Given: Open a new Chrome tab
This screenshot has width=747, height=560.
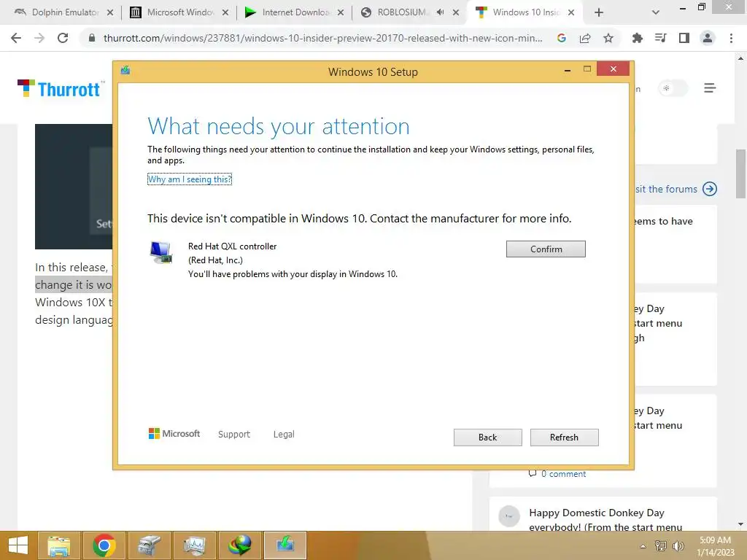Looking at the screenshot, I should [x=599, y=12].
